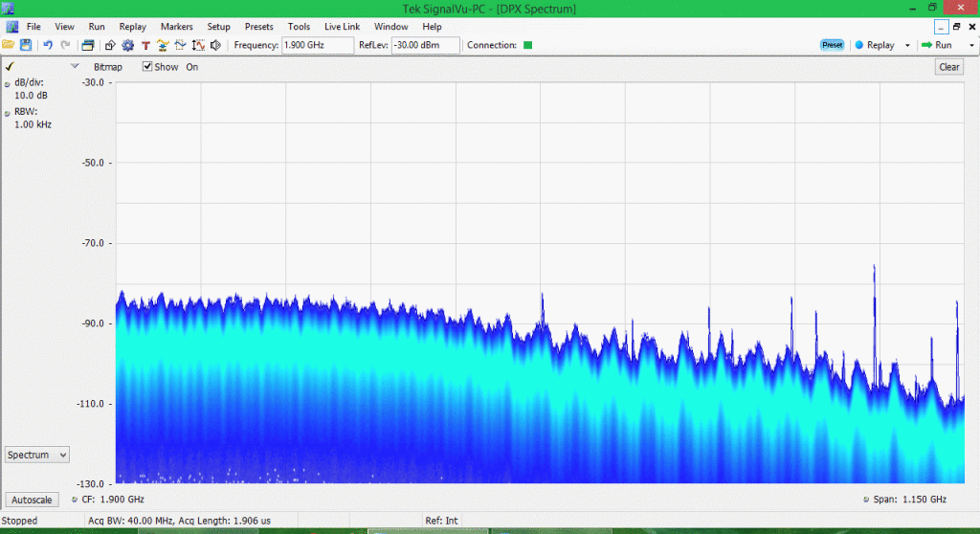This screenshot has width=980, height=534.
Task: Click the green Connection status indicator
Action: (x=527, y=45)
